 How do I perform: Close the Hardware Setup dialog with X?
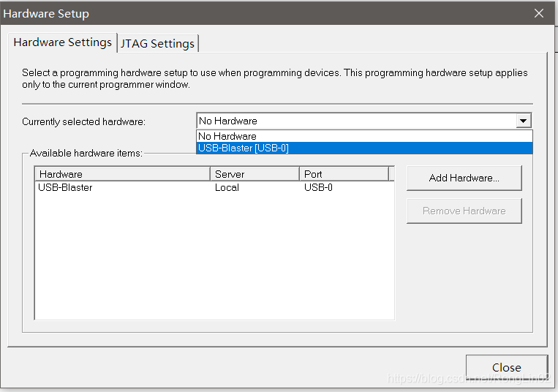pyautogui.click(x=539, y=13)
